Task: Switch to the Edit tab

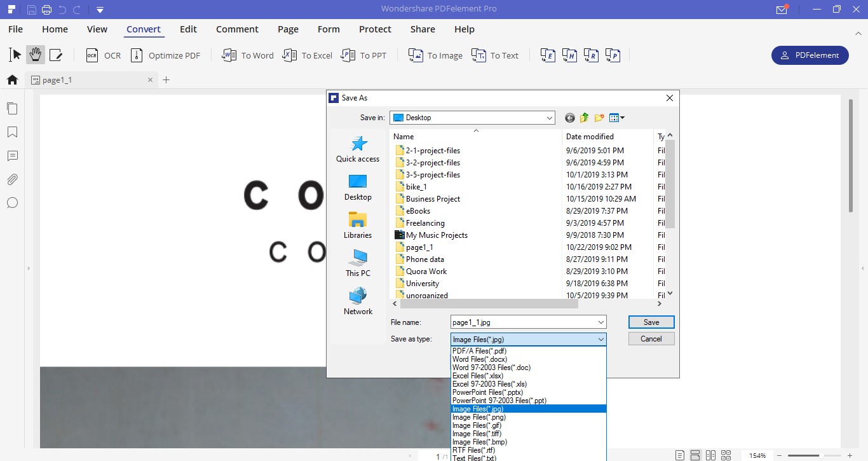Action: pyautogui.click(x=188, y=29)
